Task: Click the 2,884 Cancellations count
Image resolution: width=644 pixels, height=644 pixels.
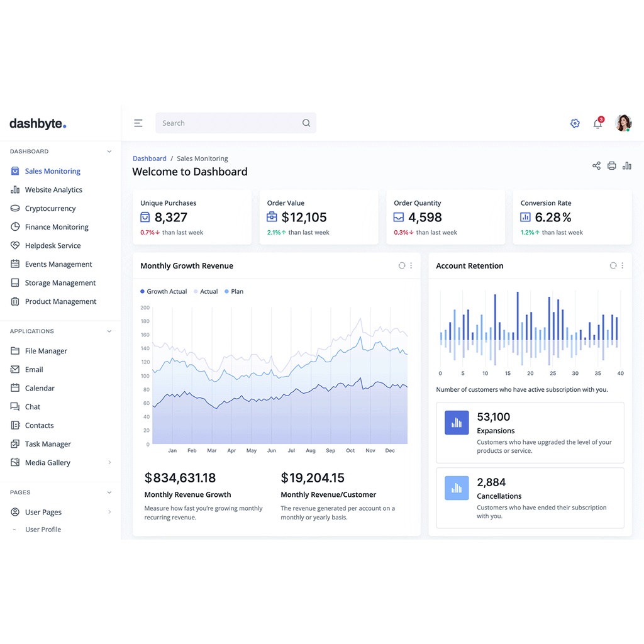Action: 491,482
